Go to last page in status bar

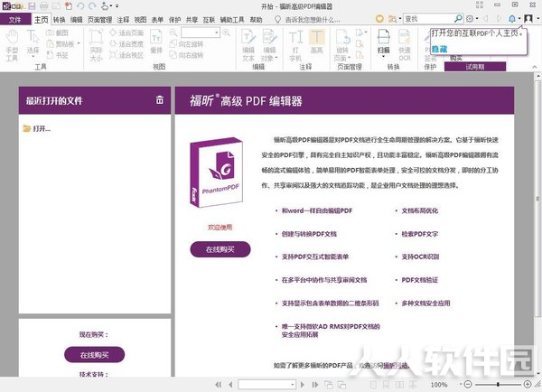click(315, 385)
